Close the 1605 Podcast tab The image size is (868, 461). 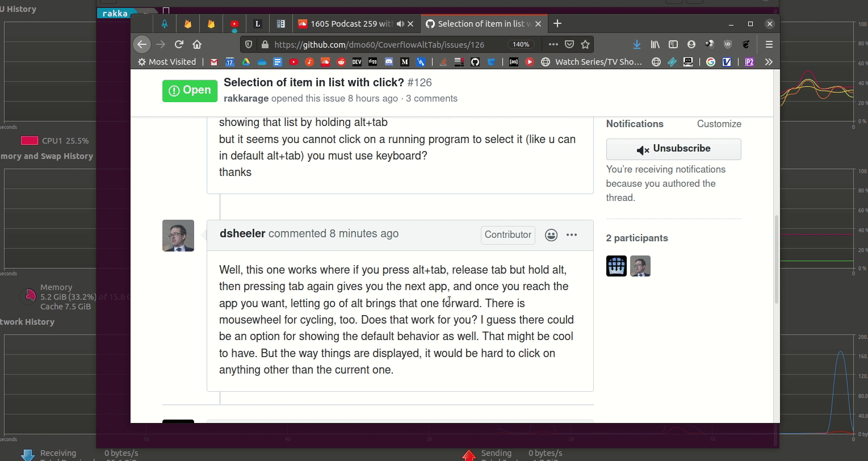point(411,24)
